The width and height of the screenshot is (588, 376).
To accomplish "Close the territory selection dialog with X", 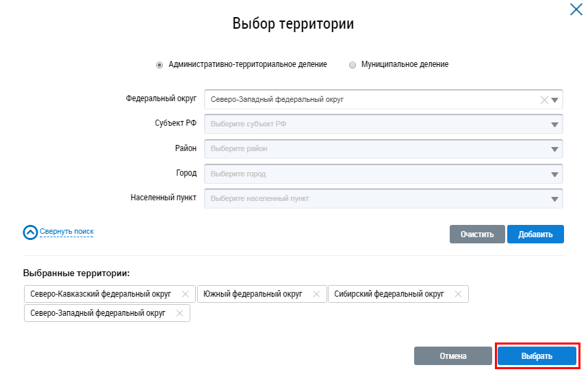I will (x=576, y=10).
